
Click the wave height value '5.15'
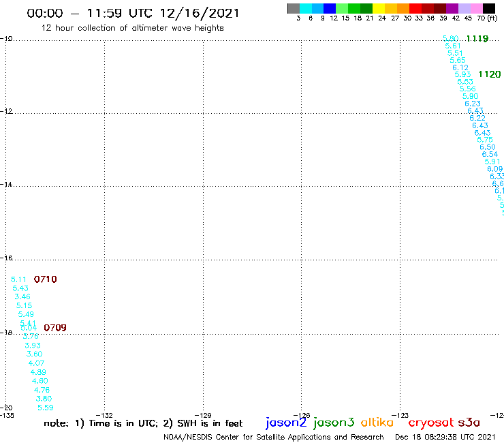(24, 305)
